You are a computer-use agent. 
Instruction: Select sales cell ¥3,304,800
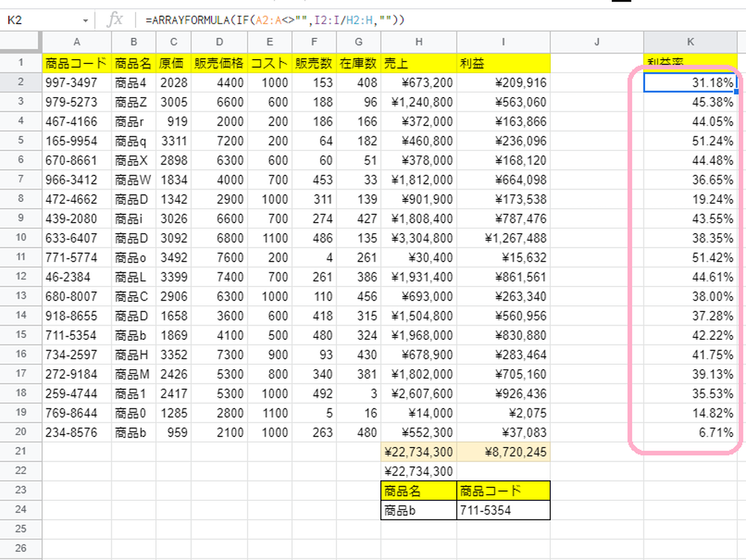[419, 238]
